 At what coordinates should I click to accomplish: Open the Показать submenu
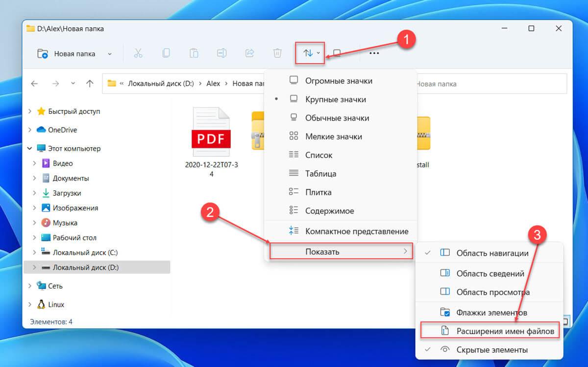coord(341,252)
